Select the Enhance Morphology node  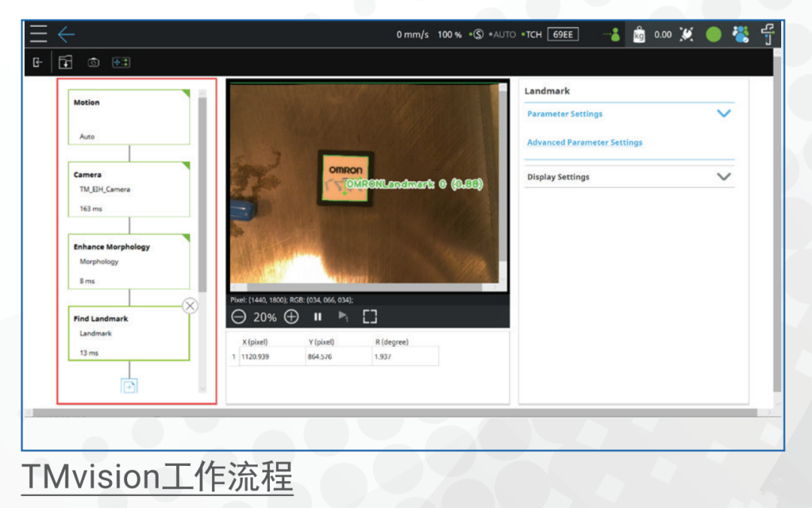coord(128,261)
